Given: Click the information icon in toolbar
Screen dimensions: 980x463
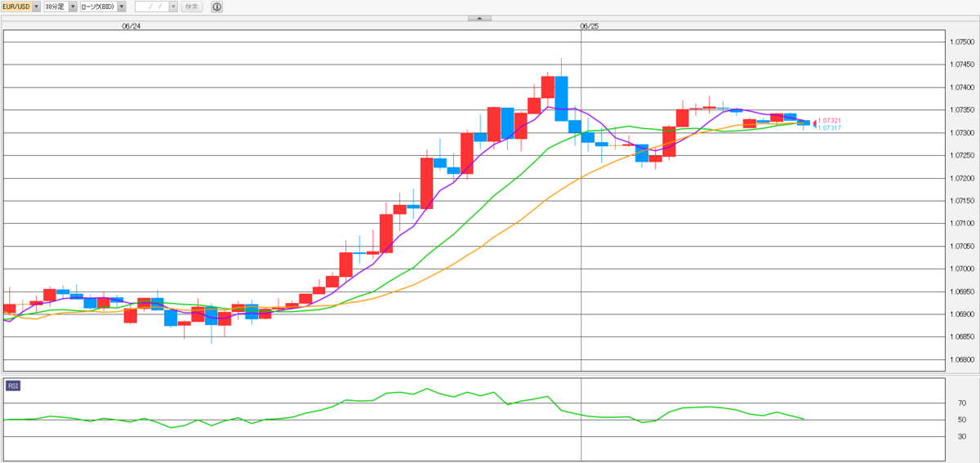Looking at the screenshot, I should coord(216,7).
